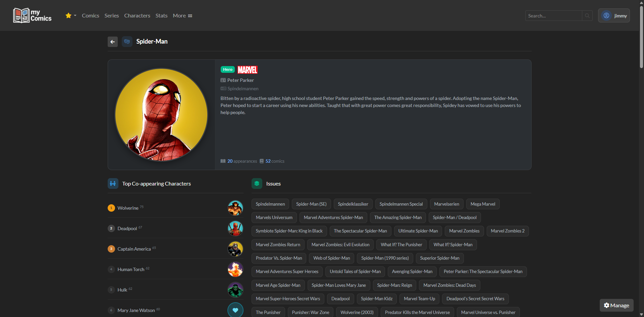The width and height of the screenshot is (644, 317).
Task: Open the jimmy user account menu
Action: coord(614,15)
